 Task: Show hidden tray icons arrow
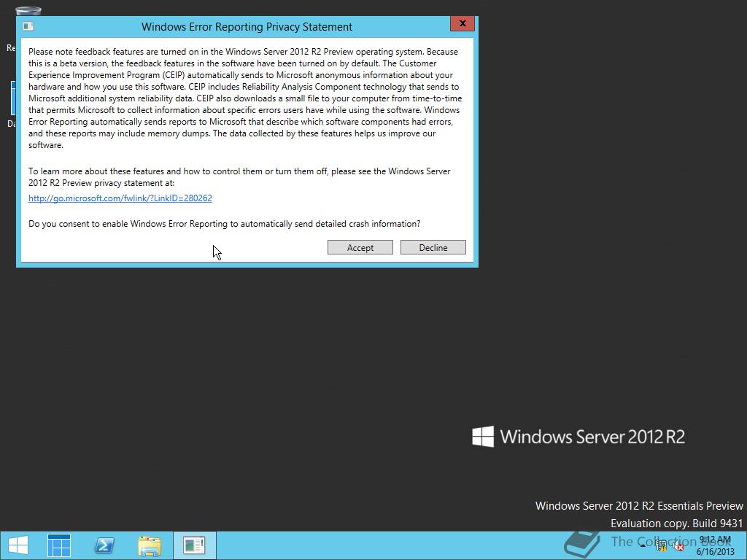coord(643,545)
